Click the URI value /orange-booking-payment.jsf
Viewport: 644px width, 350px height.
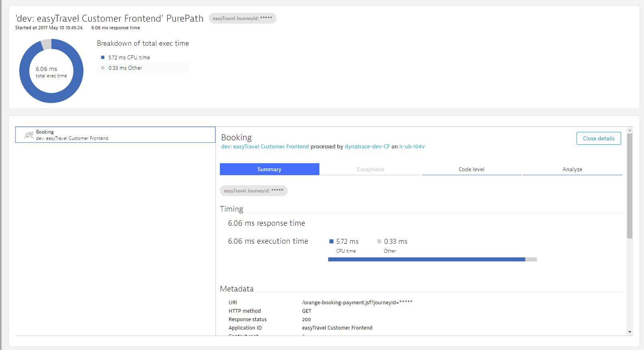357,303
